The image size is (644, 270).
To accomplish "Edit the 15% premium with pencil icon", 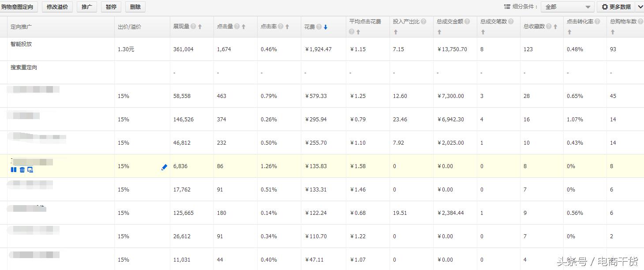I will tap(164, 167).
